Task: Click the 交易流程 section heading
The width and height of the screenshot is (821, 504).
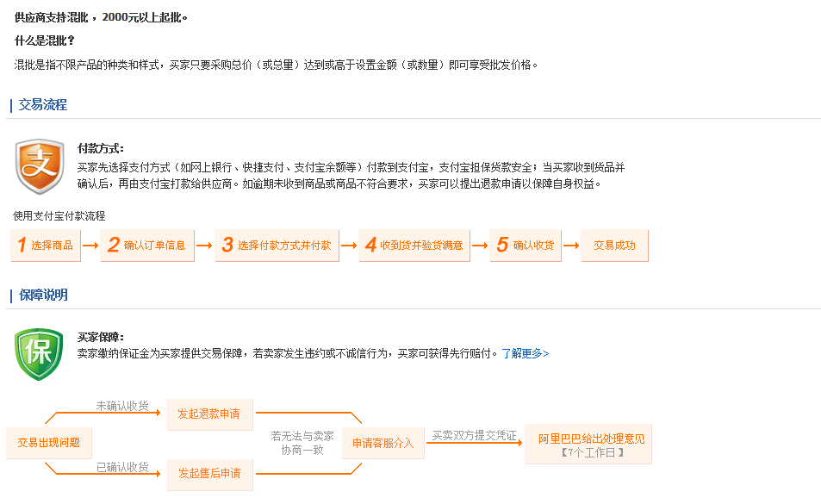Action: [43, 105]
